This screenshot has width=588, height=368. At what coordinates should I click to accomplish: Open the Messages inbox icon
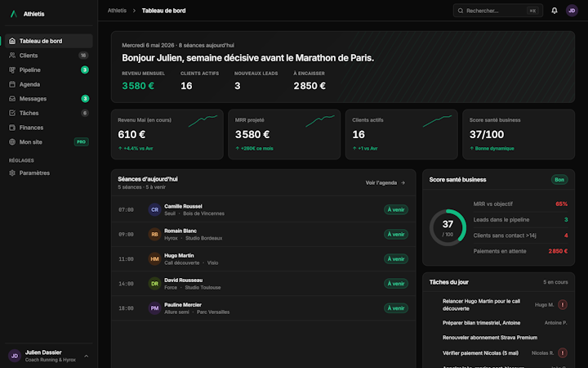click(x=12, y=99)
